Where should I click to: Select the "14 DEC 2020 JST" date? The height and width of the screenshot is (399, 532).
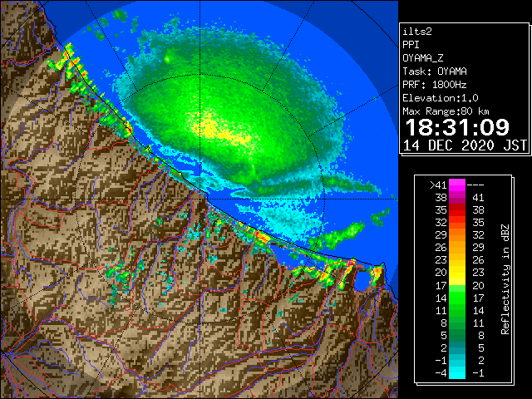pyautogui.click(x=465, y=145)
